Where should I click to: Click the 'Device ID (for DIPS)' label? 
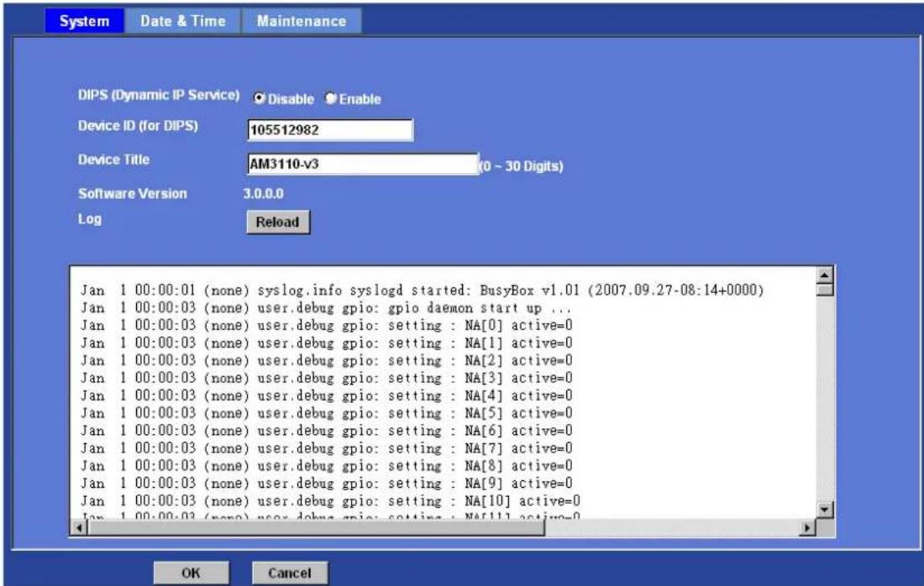[138, 125]
